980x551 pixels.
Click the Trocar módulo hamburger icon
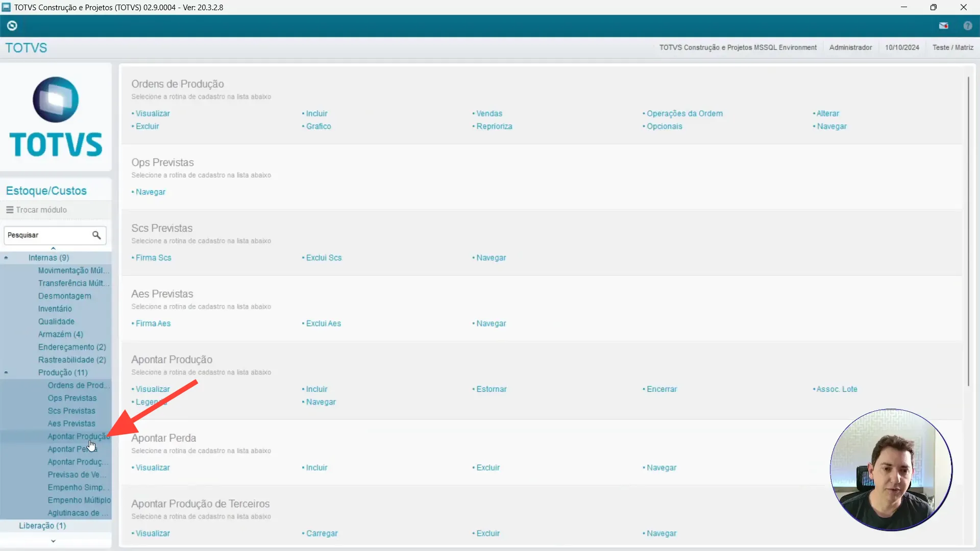coord(10,210)
